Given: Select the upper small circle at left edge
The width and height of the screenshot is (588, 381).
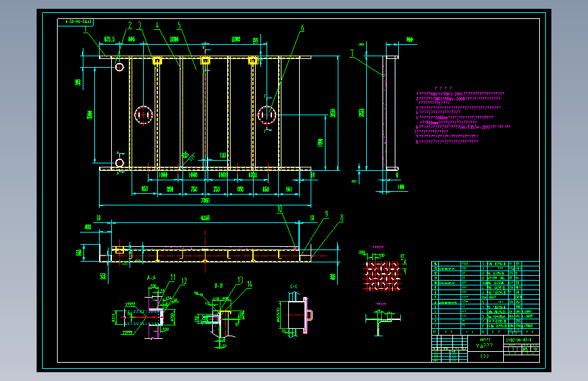Looking at the screenshot, I should (119, 67).
